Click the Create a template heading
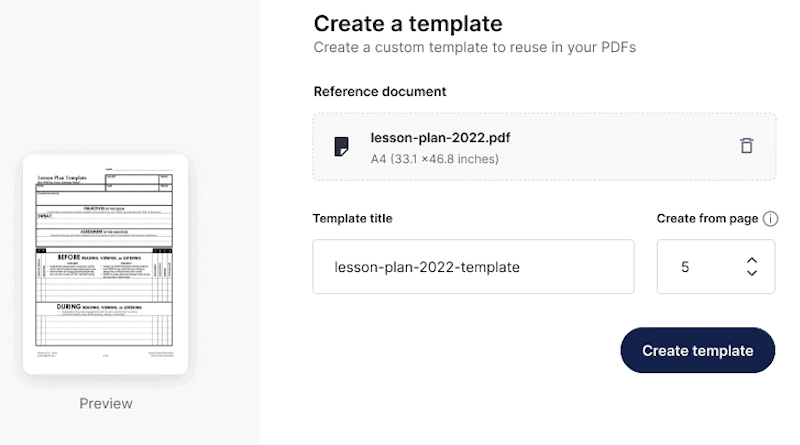The width and height of the screenshot is (800, 445). coord(408,23)
